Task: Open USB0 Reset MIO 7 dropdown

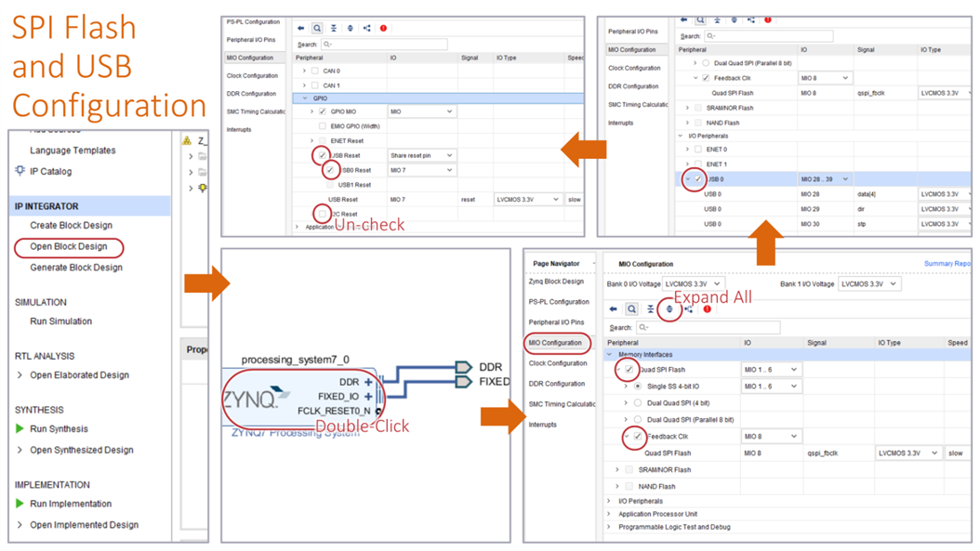Action: point(422,170)
